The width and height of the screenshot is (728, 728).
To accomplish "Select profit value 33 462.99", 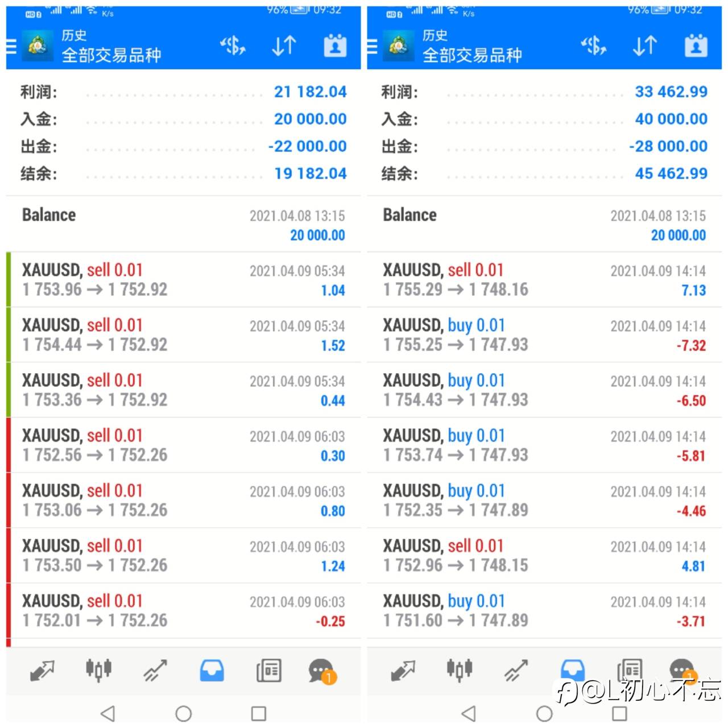I will (x=671, y=92).
